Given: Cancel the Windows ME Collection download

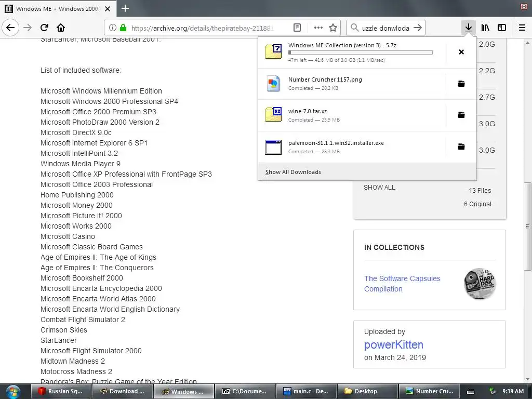Looking at the screenshot, I should click(461, 52).
